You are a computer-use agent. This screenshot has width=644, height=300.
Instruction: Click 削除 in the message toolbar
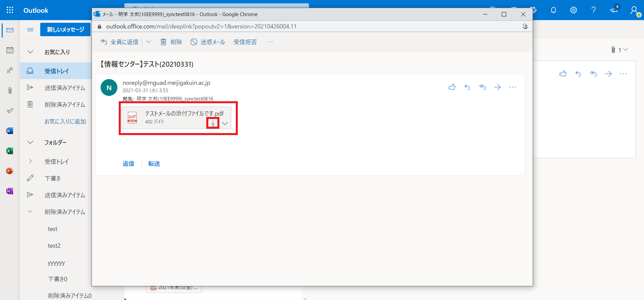[171, 42]
